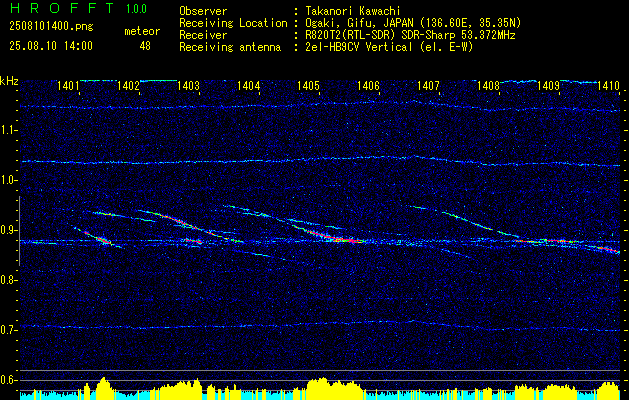Screen dimensions: 629x400
Task: Click the date stamp 25.08.10 14:00
Action: 51,46
